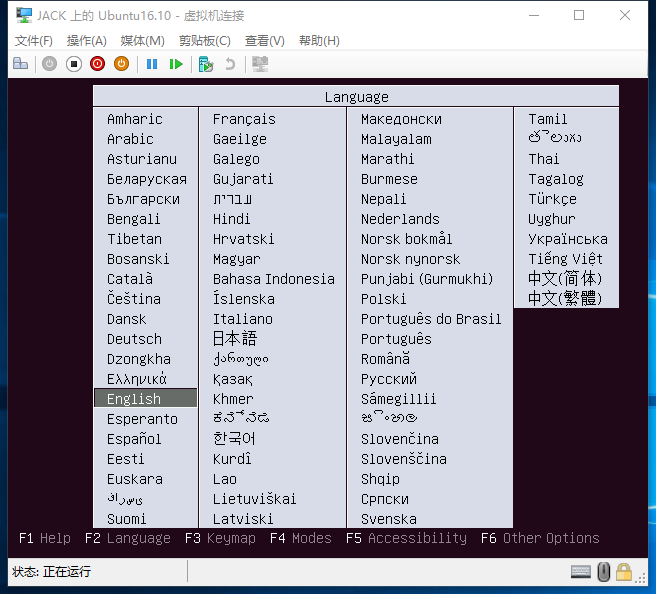Open the 文件(F) menu
This screenshot has height=594, width=656.
click(x=34, y=41)
